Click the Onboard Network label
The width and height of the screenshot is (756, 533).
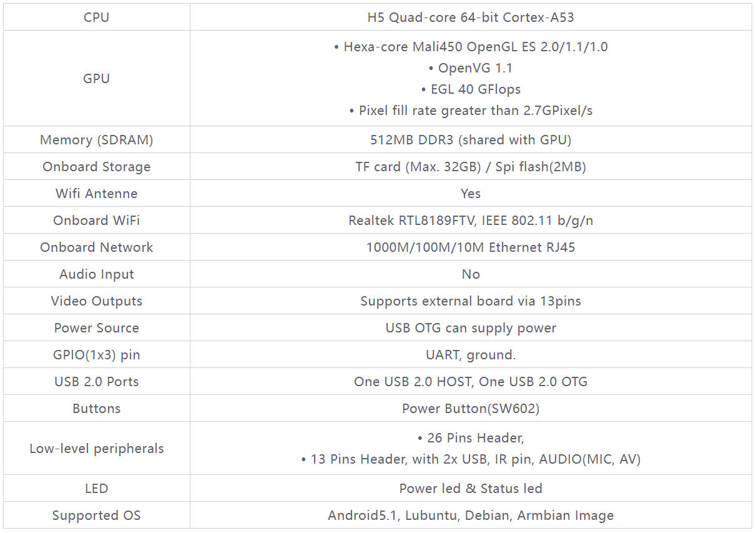tap(96, 247)
